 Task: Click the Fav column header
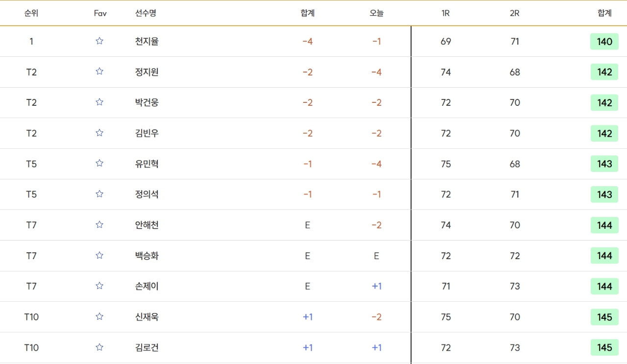tap(100, 13)
